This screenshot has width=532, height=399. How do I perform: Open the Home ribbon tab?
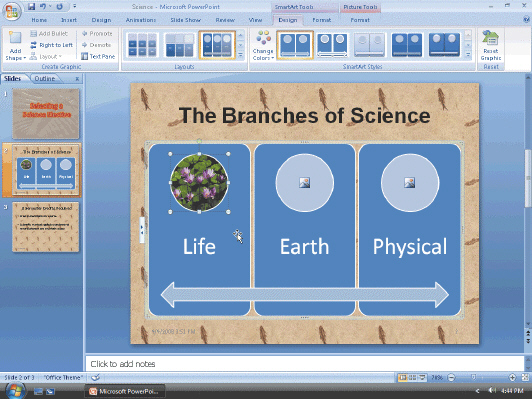click(x=39, y=20)
